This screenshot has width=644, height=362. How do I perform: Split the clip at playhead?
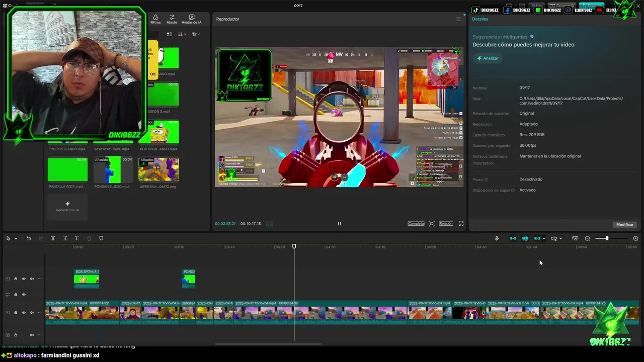coord(53,238)
